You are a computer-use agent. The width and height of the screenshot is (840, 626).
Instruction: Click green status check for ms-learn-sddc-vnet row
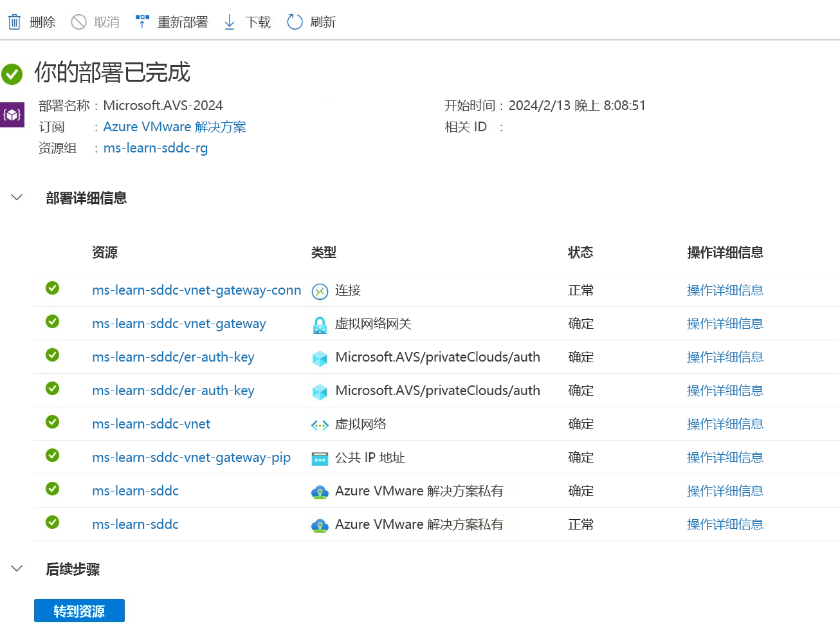(53, 422)
